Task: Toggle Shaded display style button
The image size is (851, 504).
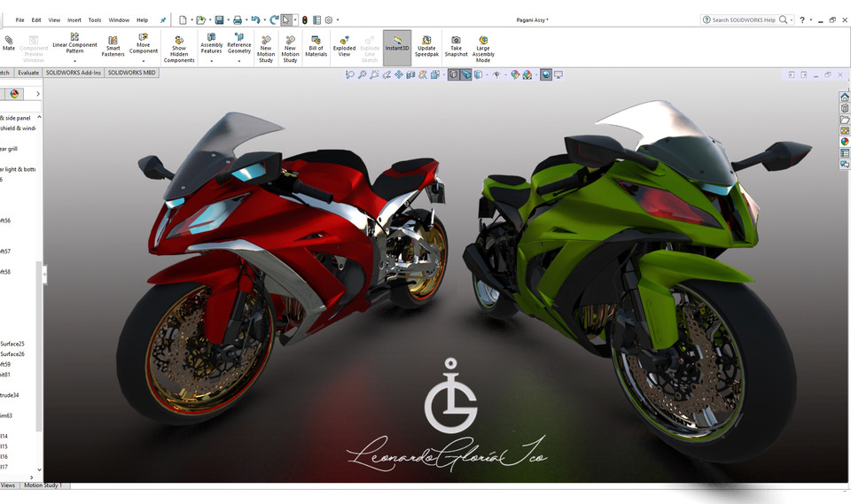Action: point(465,74)
